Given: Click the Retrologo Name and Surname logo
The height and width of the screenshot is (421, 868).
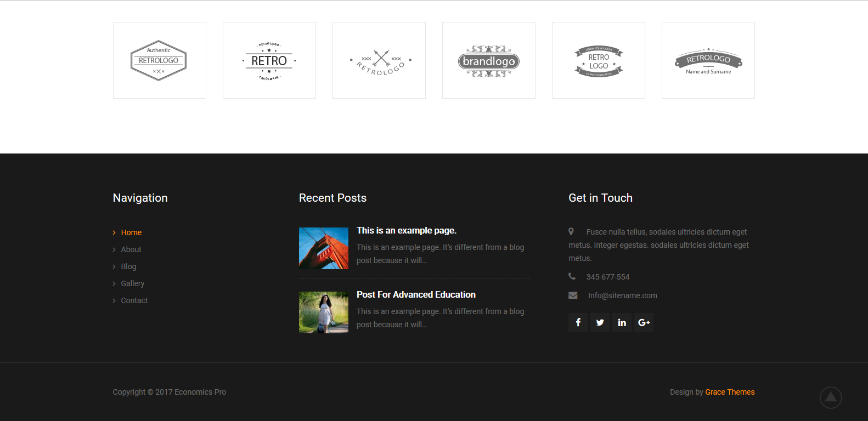Looking at the screenshot, I should tap(708, 61).
